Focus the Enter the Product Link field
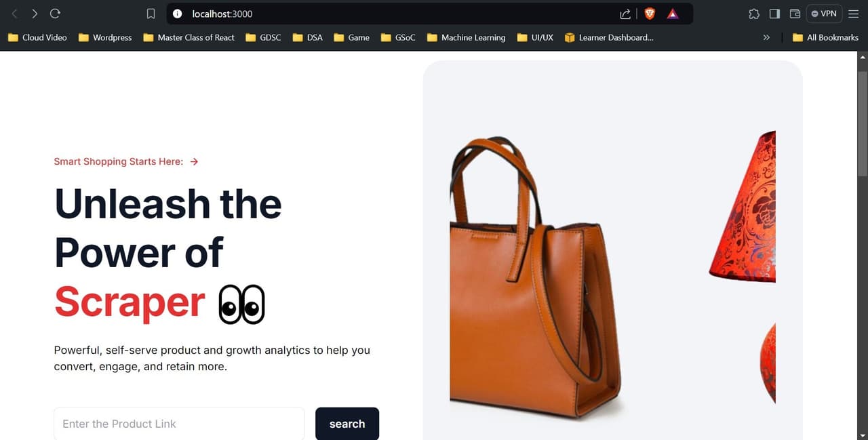The image size is (868, 440). 179,424
